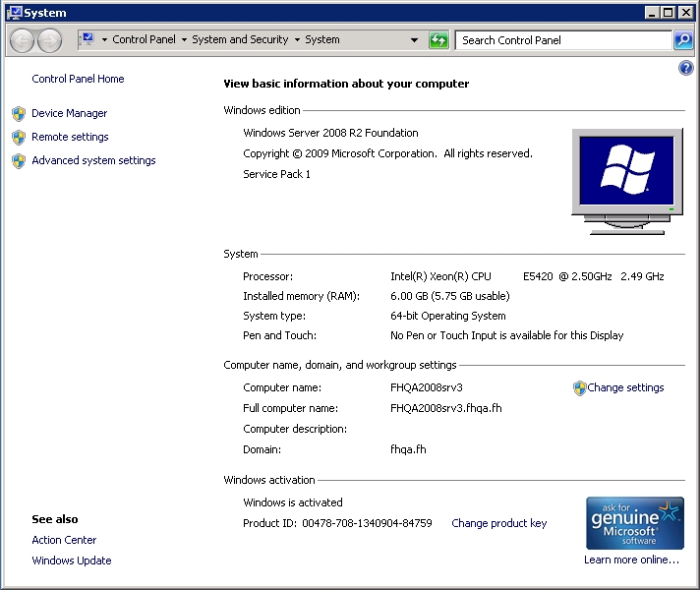Open Advanced system settings
This screenshot has height=590, width=700.
[93, 161]
